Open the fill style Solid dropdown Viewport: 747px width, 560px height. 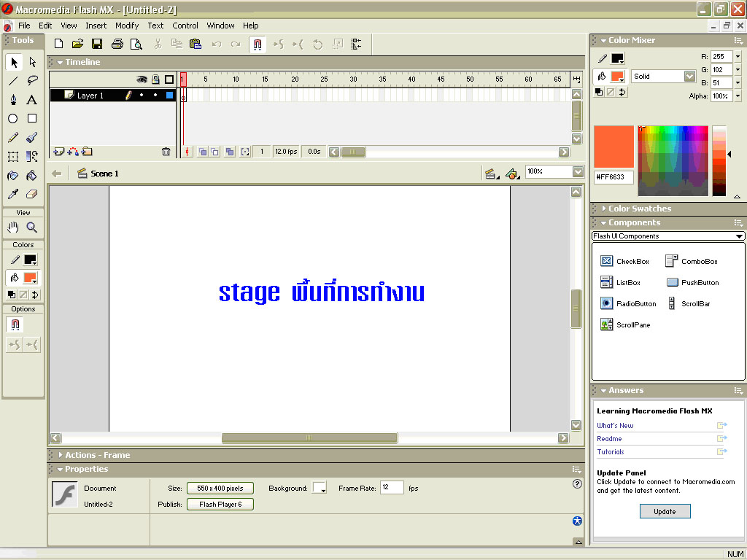(x=689, y=76)
